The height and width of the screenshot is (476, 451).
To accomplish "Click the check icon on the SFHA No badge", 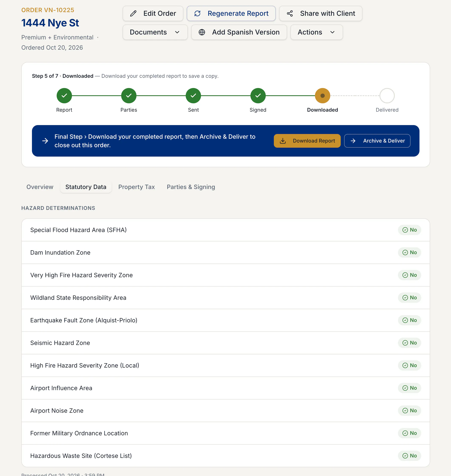I will [x=405, y=230].
